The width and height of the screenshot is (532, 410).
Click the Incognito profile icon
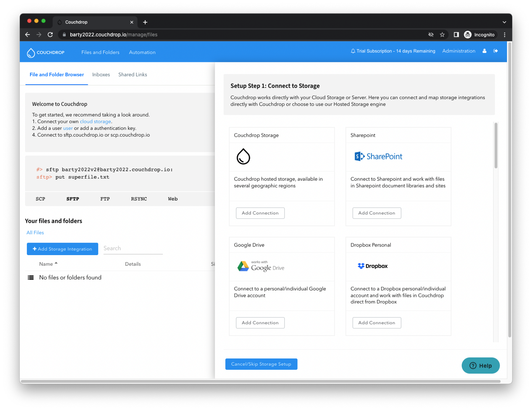tap(468, 35)
